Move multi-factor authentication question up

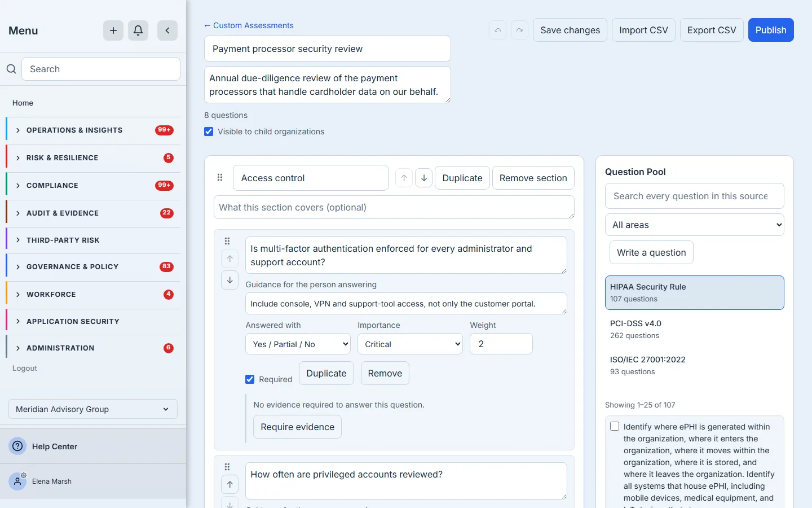(x=230, y=259)
